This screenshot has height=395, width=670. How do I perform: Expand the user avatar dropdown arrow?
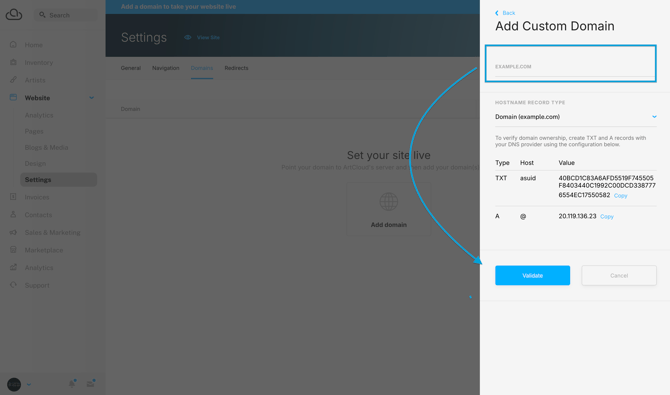coord(29,385)
